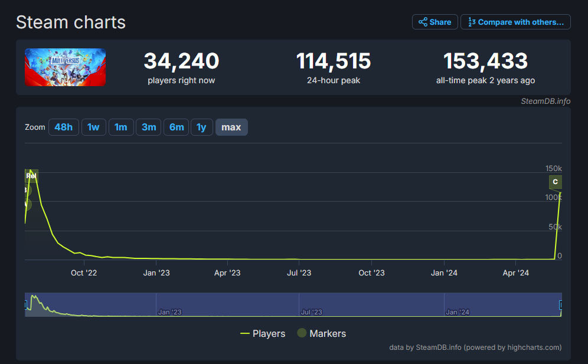Click the SteamDB.info watermark link
Screen dimensions: 588x364
tap(545, 101)
